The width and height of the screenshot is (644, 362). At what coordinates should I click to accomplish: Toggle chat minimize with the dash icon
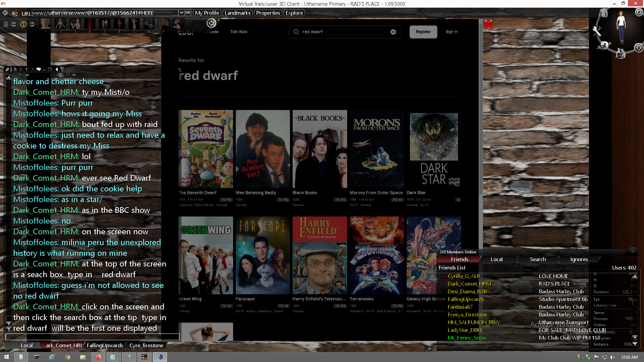coord(44,70)
